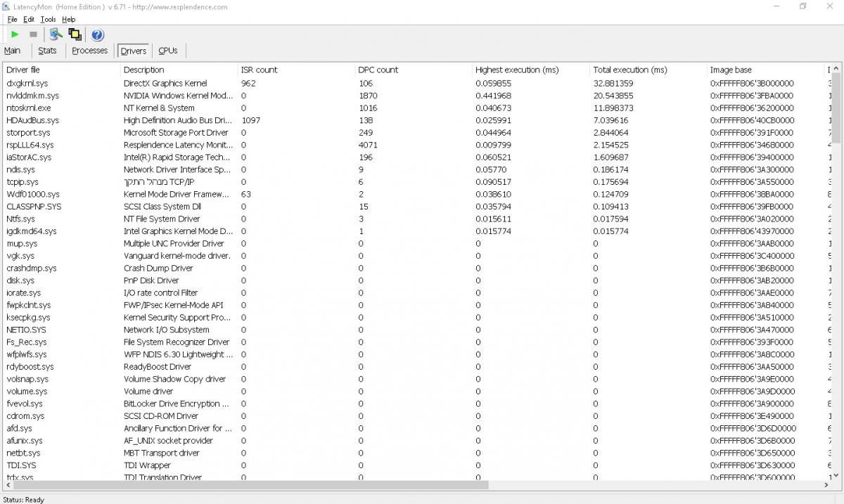
Task: Click ISR count value 1097
Action: 250,120
